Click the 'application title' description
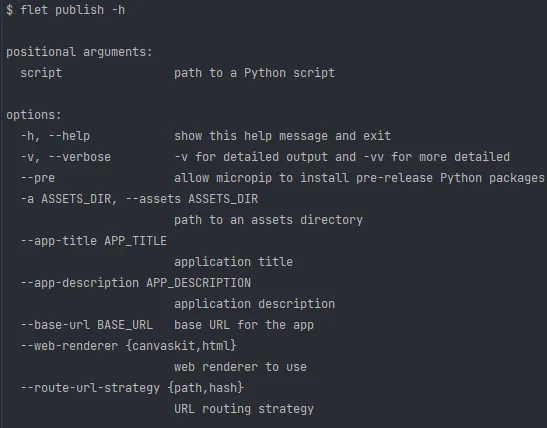Image resolution: width=547 pixels, height=428 pixels. [233, 262]
